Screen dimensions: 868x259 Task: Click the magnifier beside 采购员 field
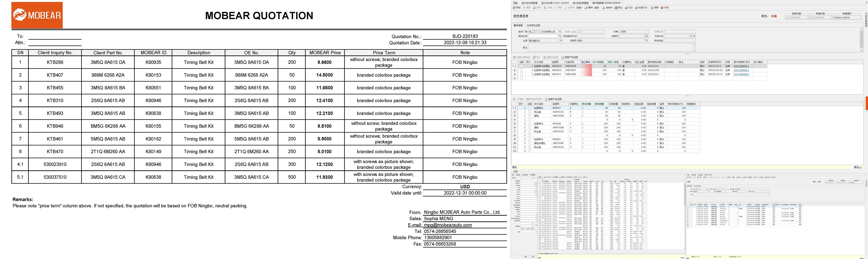tap(647, 40)
